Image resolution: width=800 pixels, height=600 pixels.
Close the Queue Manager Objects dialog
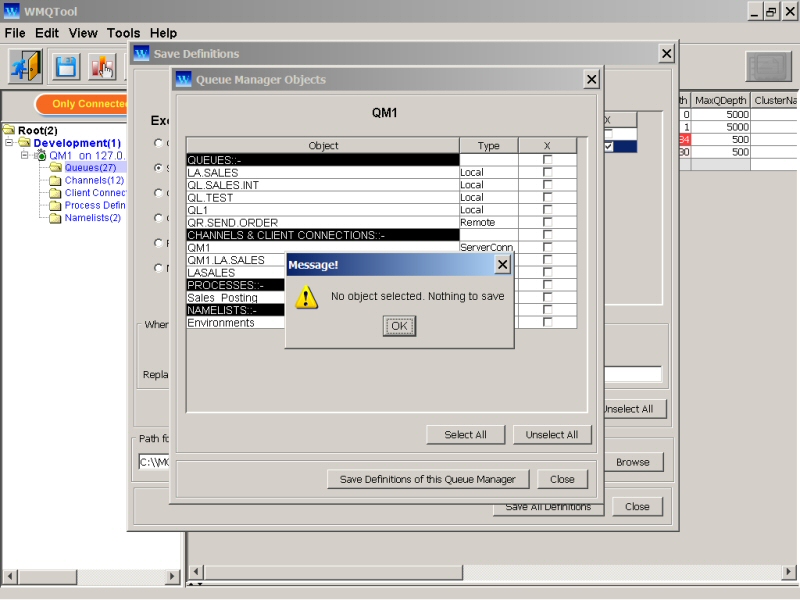click(591, 79)
